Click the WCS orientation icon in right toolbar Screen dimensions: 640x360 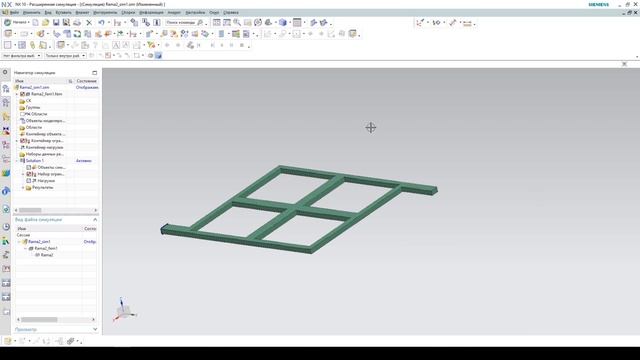420,23
